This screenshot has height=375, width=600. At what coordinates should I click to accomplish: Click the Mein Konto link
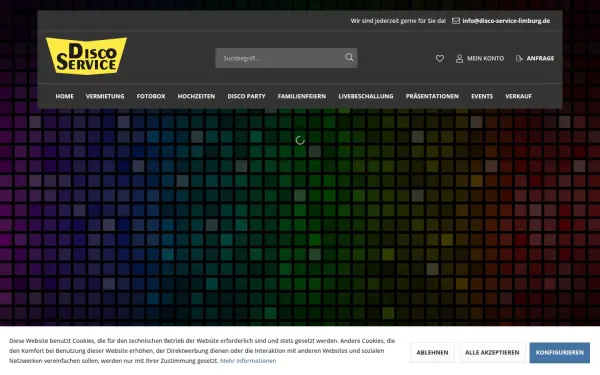tap(485, 59)
